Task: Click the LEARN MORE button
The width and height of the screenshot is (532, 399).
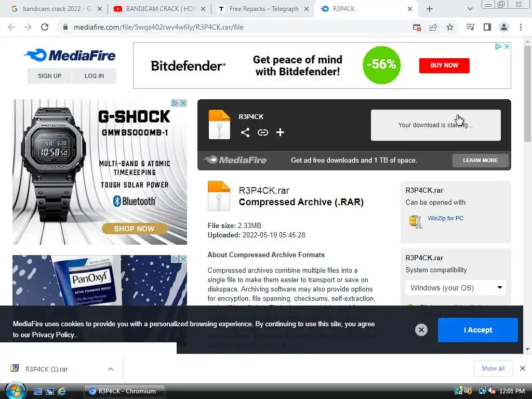Action: click(x=481, y=161)
